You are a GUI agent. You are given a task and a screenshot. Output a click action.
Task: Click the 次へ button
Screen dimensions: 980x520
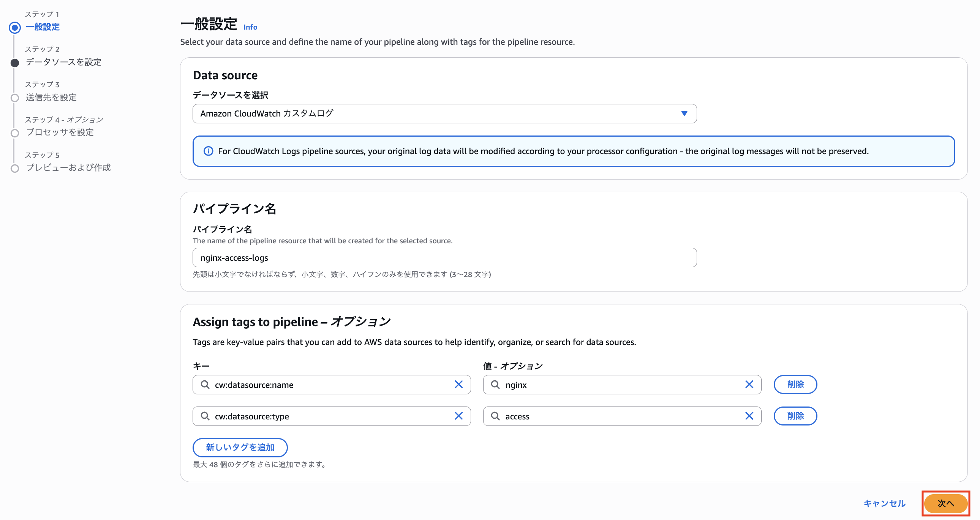click(x=945, y=503)
